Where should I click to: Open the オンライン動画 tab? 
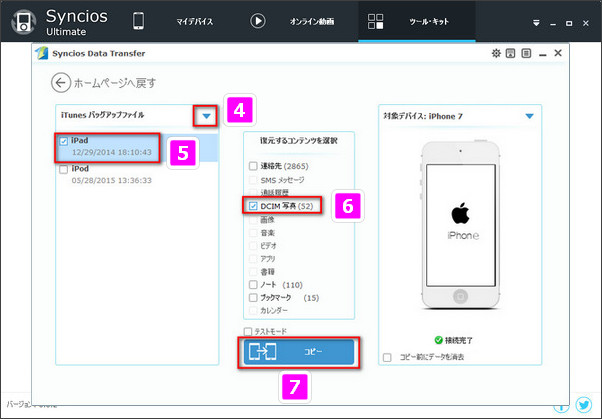pos(312,22)
